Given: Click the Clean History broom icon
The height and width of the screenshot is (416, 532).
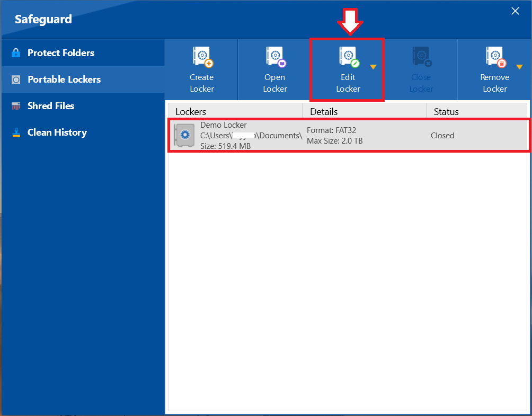Looking at the screenshot, I should pos(16,132).
